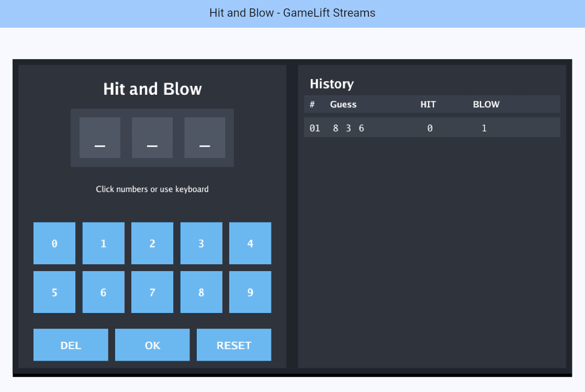Click the BLOW column header
The width and height of the screenshot is (585, 392).
click(x=486, y=104)
